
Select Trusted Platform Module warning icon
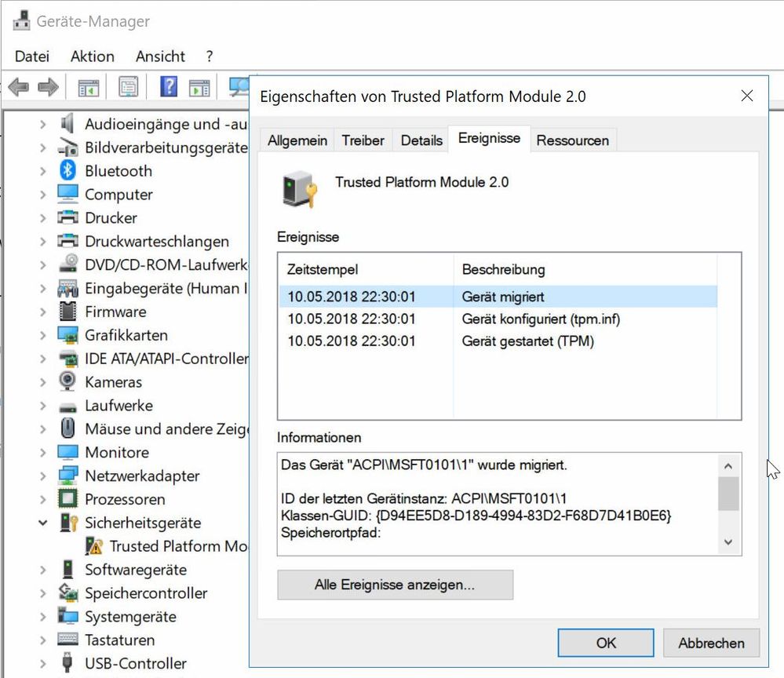pos(94,546)
